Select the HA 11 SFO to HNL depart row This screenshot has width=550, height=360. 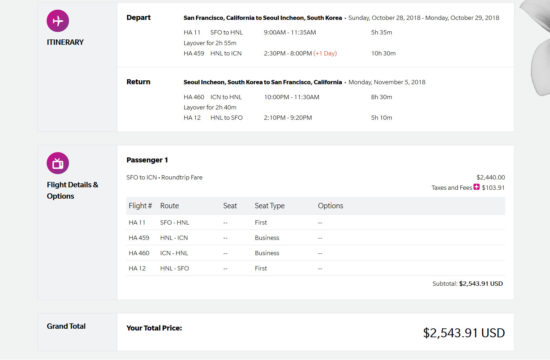coord(288,33)
